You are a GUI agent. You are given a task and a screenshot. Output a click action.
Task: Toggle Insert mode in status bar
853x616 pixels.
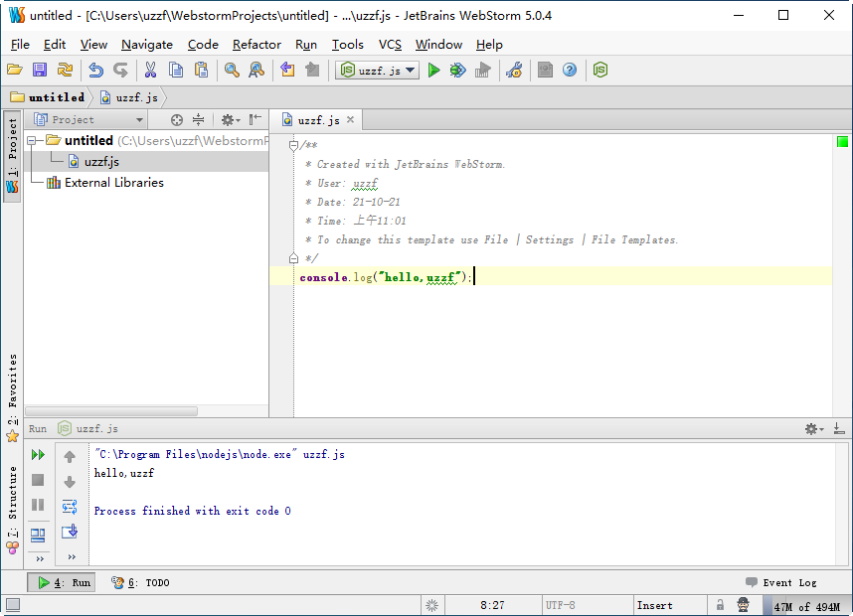click(x=654, y=605)
